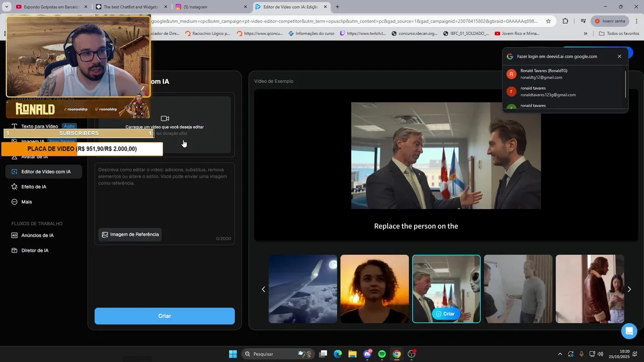Click the browser address bar URL

point(345,21)
